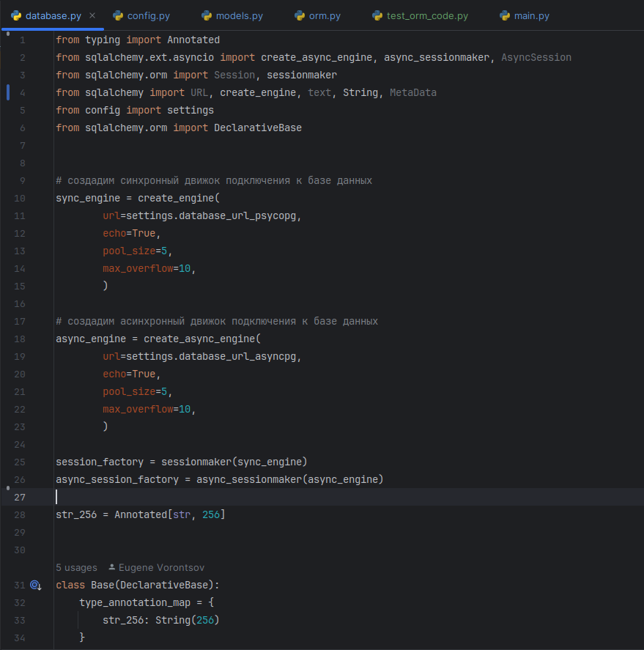Viewport: 644px width, 650px height.
Task: Click the greyed-out "text" import on line 4
Action: click(x=319, y=92)
